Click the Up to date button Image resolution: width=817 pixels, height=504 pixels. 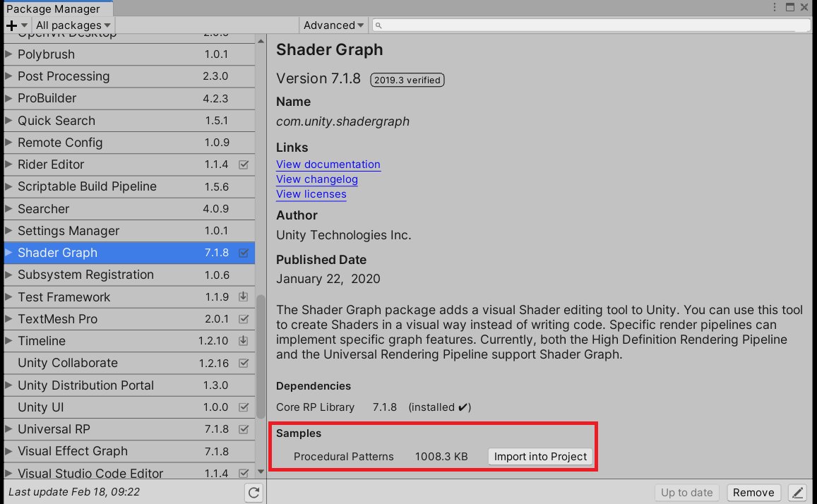[687, 493]
